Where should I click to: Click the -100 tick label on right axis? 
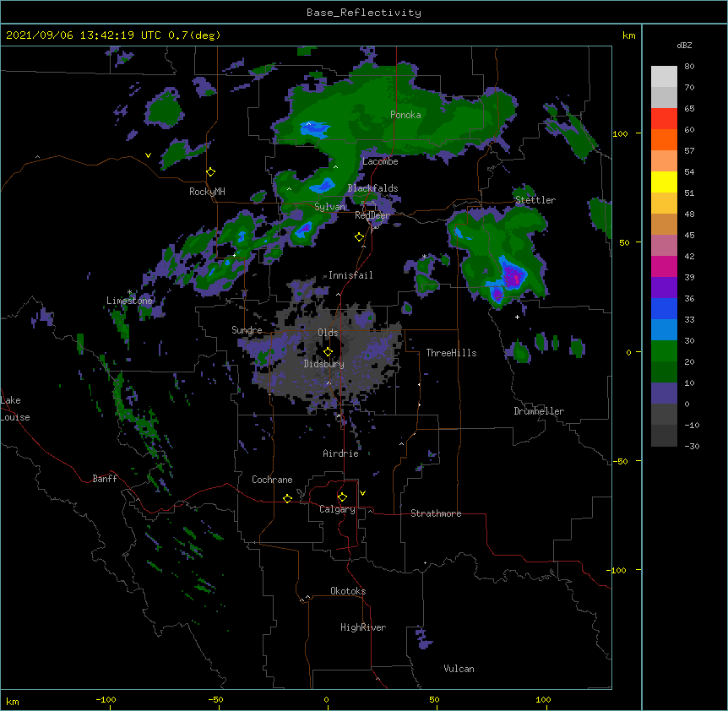coord(617,570)
